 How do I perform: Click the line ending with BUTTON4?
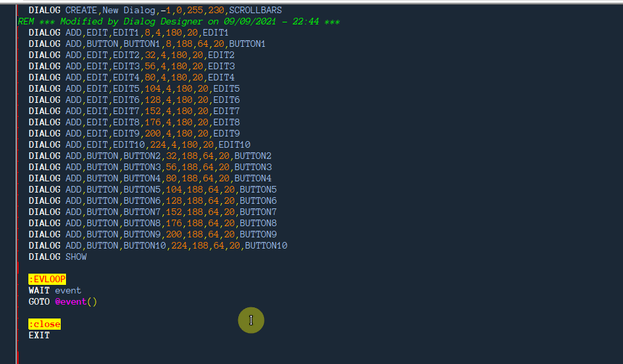click(x=150, y=179)
